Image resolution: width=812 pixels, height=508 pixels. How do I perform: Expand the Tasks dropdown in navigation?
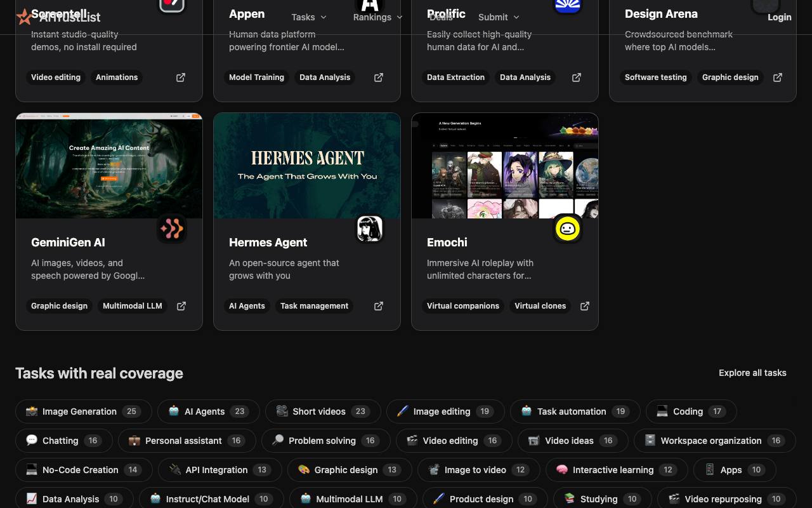[x=309, y=17]
